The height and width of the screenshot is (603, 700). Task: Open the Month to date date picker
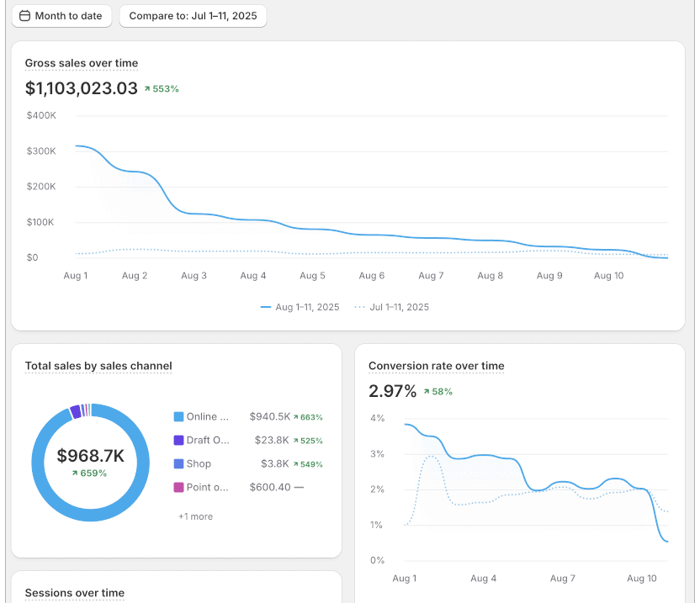tap(61, 16)
